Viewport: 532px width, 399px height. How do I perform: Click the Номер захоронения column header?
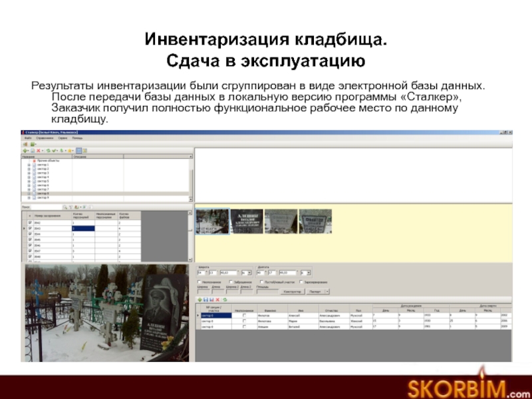coord(53,215)
